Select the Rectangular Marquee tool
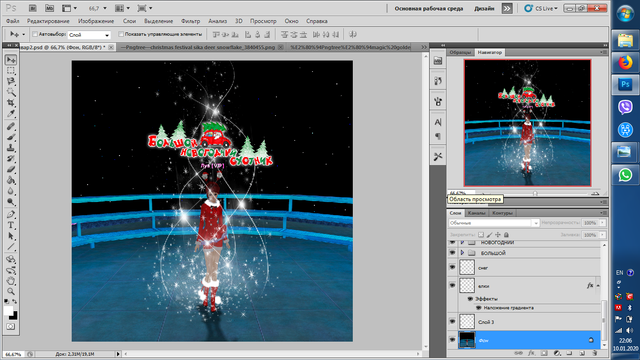640x360 pixels. (x=11, y=71)
